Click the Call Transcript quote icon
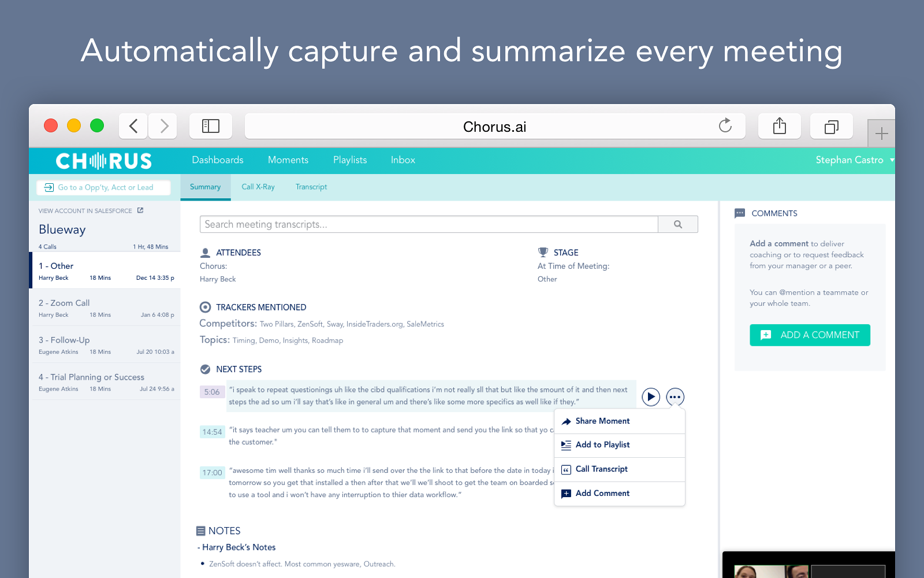 pyautogui.click(x=567, y=469)
